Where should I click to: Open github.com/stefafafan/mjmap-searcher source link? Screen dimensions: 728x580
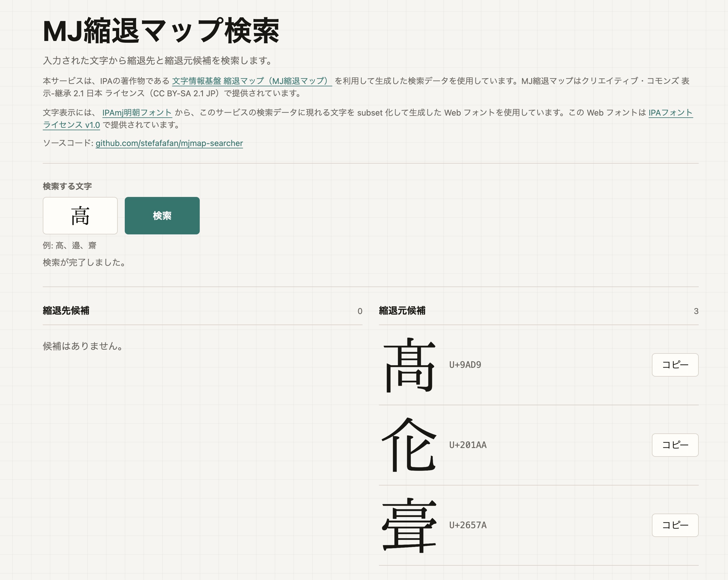[x=169, y=143]
